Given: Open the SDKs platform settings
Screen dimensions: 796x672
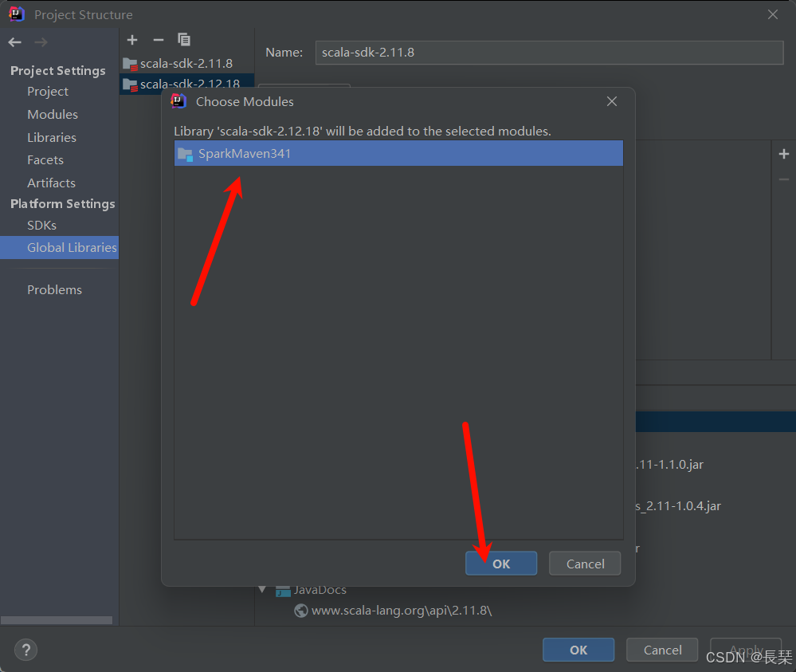Looking at the screenshot, I should pyautogui.click(x=41, y=225).
